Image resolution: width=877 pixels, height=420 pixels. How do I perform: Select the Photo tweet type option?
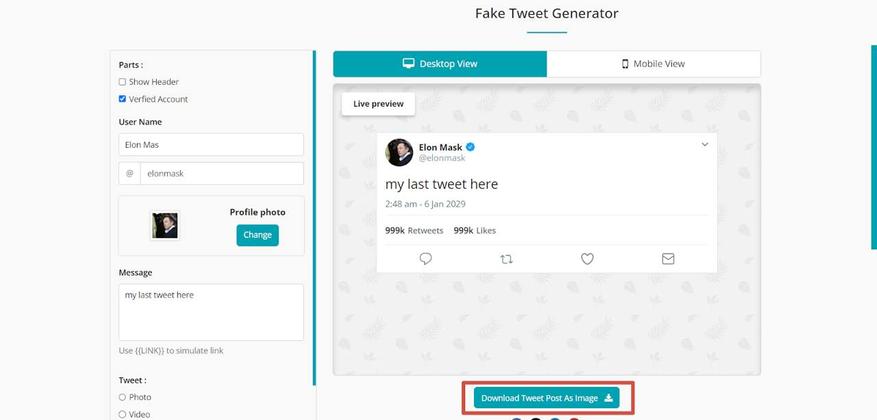coord(122,397)
